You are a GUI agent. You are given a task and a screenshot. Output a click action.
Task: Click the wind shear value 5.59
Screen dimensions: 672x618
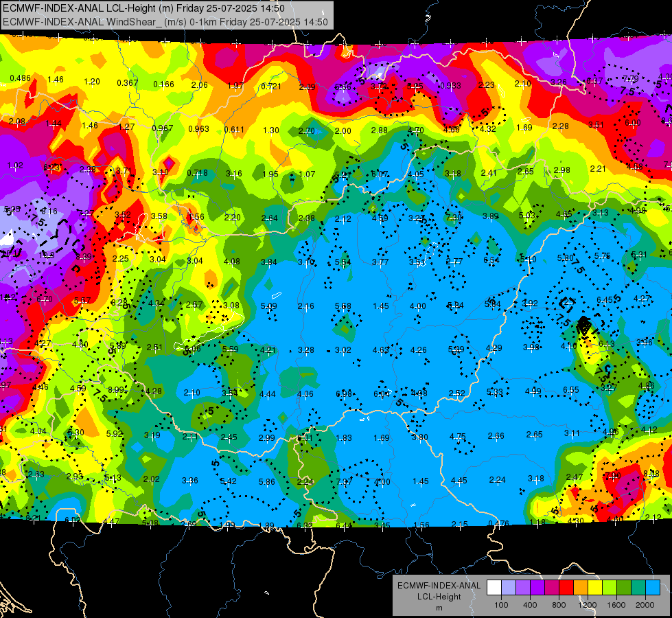230,349
